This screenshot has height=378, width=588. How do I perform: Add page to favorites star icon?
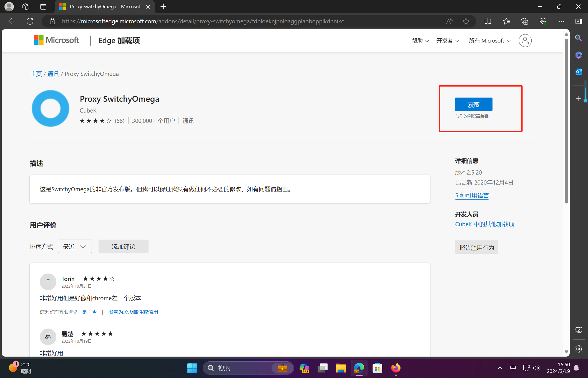(466, 21)
